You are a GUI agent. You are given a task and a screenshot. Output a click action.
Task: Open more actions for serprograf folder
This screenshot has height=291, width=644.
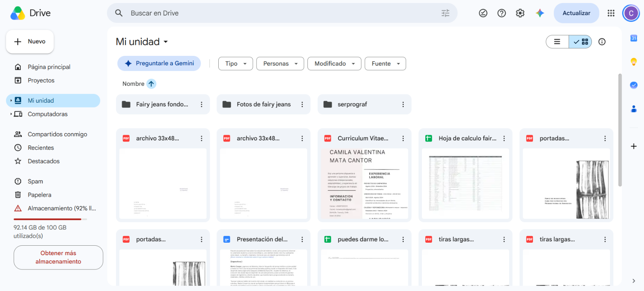[403, 105]
